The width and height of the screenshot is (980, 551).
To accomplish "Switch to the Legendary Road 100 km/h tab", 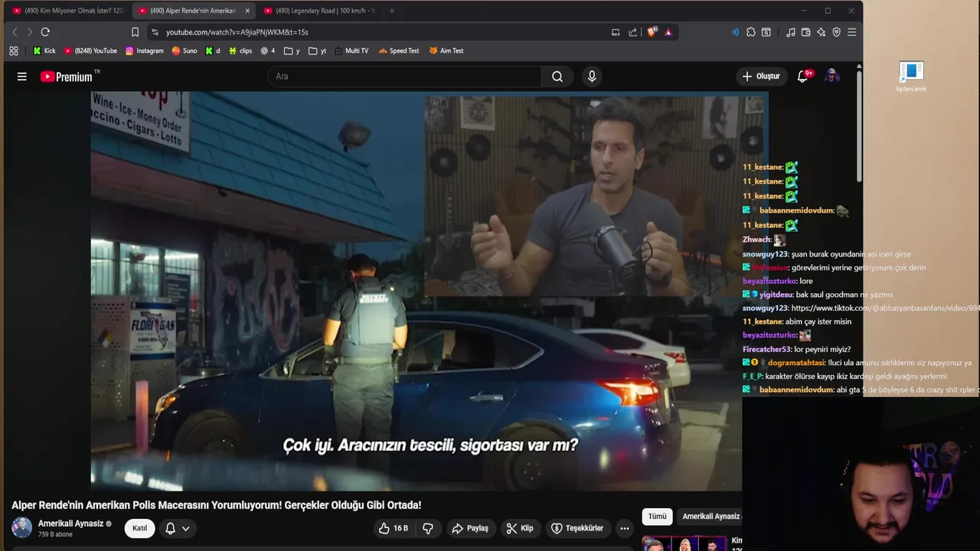I will pos(320,11).
